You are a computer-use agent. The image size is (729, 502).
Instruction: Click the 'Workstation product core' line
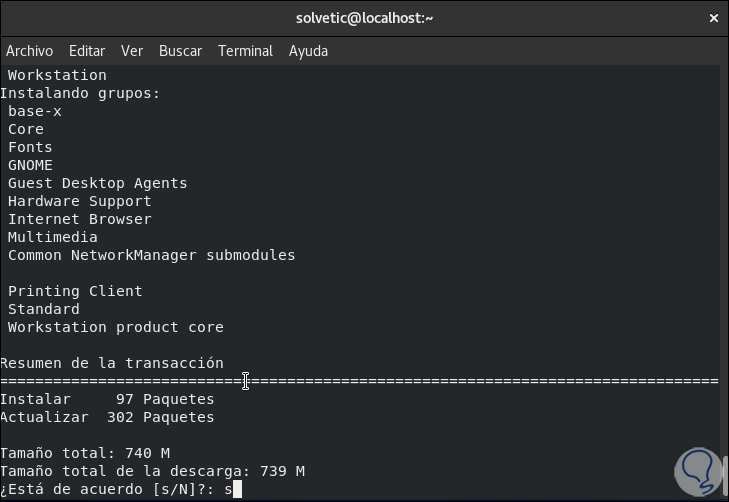(116, 327)
